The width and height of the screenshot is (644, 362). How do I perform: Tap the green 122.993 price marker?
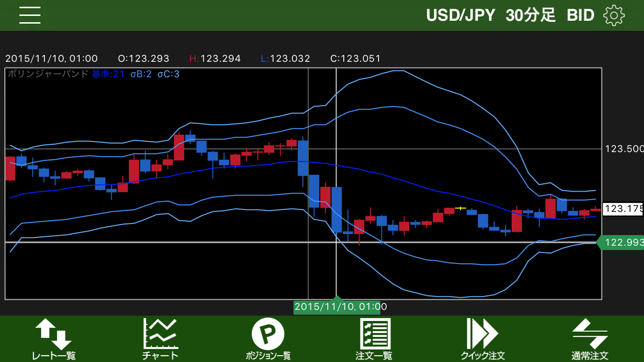click(623, 242)
